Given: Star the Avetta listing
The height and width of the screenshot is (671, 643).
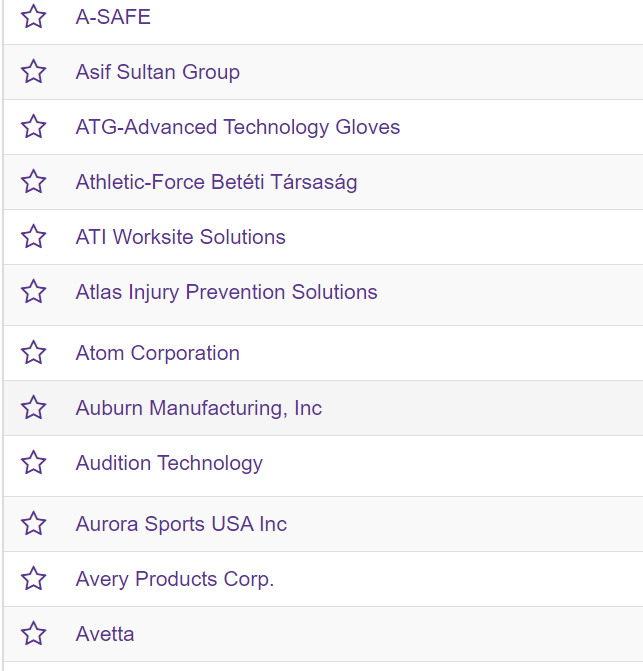Looking at the screenshot, I should point(33,634).
